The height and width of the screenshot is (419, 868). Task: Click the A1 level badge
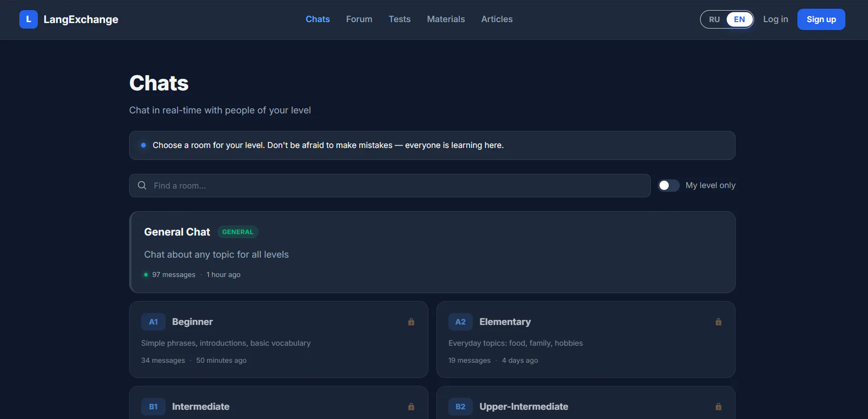point(154,322)
